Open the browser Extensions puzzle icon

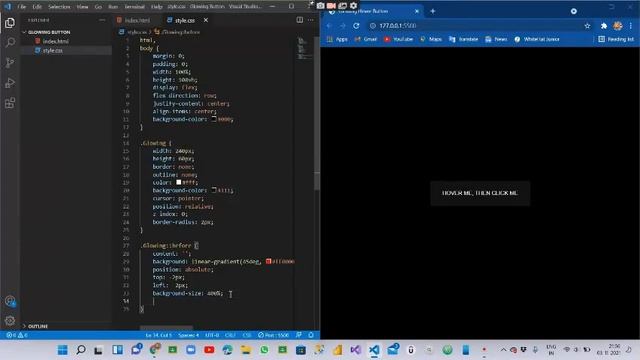604,26
